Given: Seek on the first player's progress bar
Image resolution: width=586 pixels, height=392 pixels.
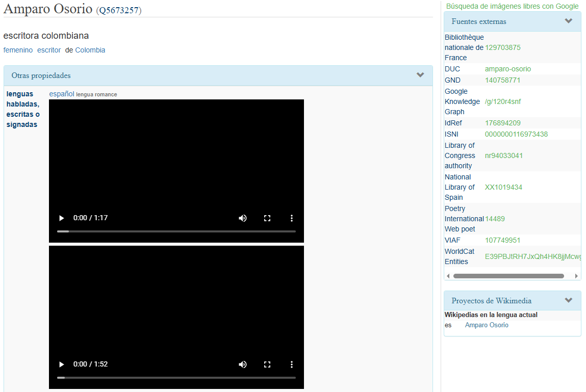Looking at the screenshot, I should coord(176,231).
